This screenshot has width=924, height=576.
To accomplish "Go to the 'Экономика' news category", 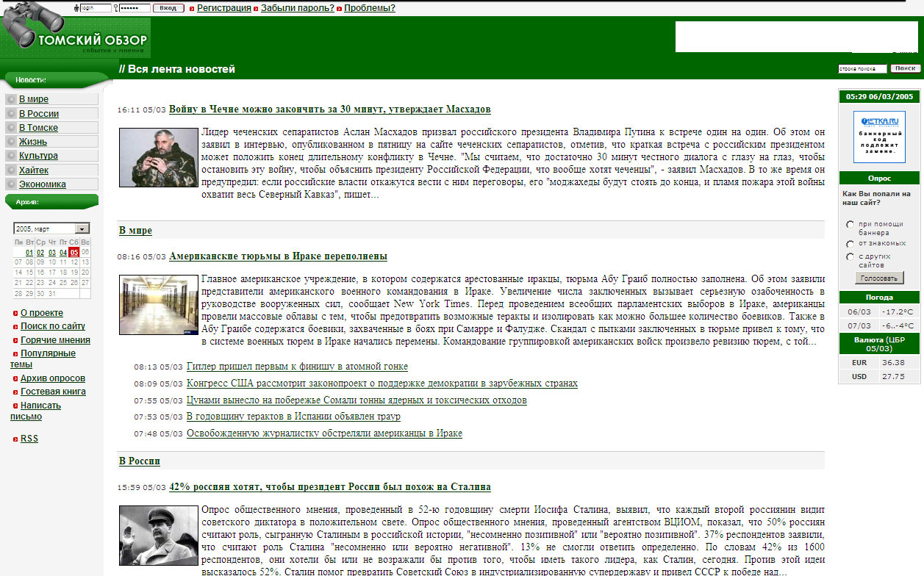I will coord(42,184).
